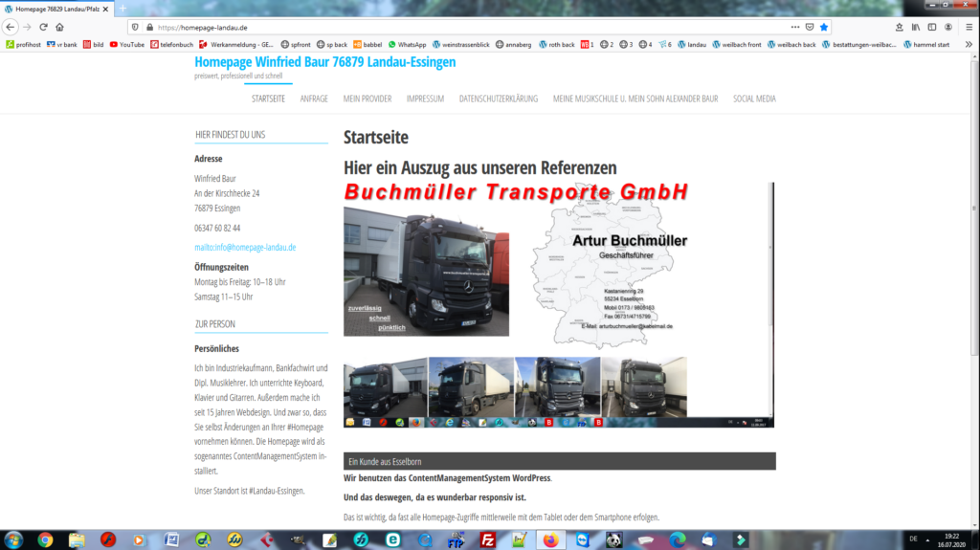The height and width of the screenshot is (550, 980).
Task: Click the 'Ein Kunde aus Esselborn' caption bar
Action: [x=559, y=461]
